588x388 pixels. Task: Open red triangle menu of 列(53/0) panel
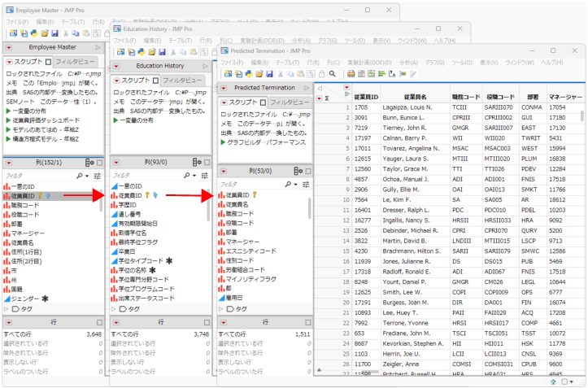(224, 172)
